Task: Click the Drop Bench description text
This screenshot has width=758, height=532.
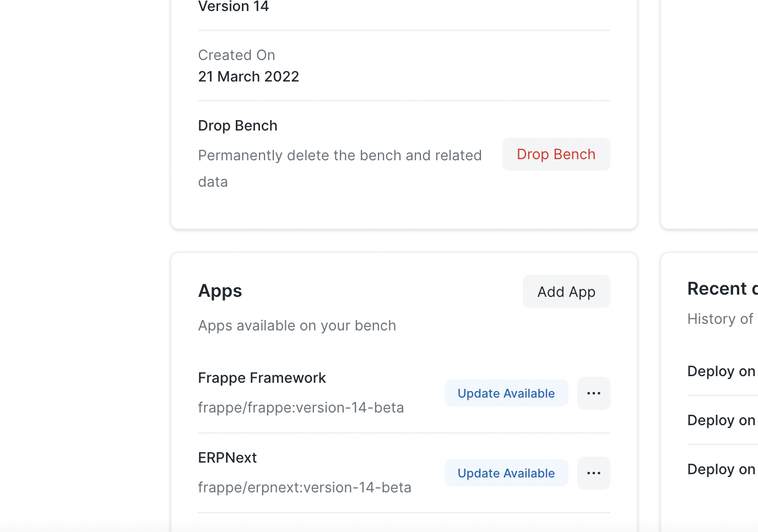Action: 340,168
